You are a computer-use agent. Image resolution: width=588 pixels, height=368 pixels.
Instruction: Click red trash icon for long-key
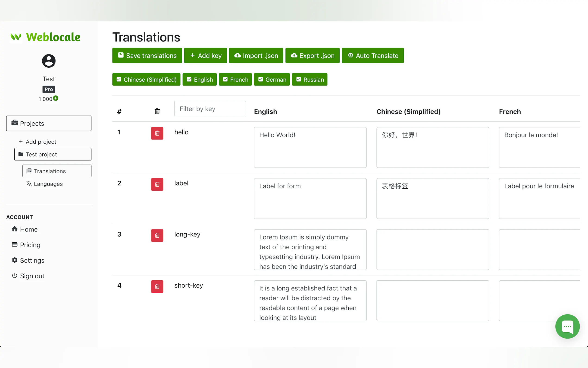pos(157,235)
